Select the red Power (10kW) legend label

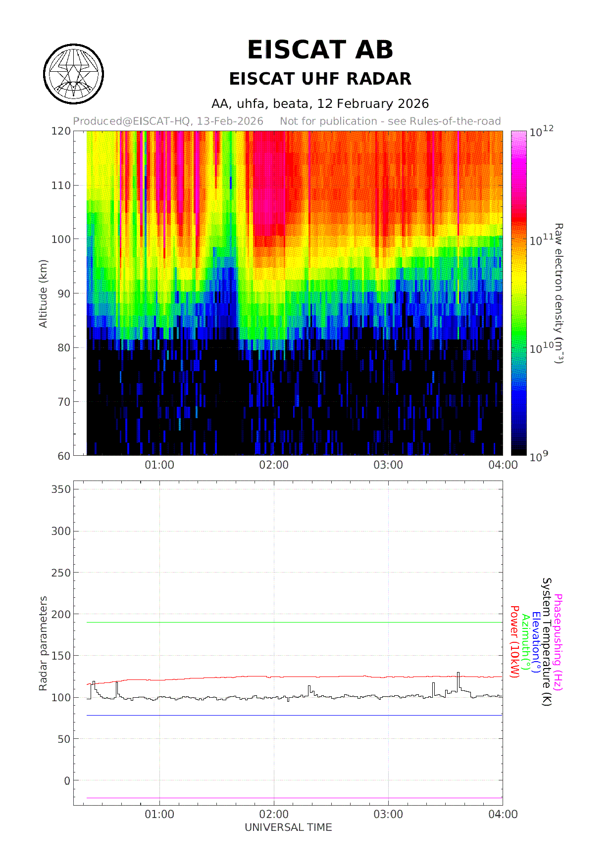click(514, 642)
